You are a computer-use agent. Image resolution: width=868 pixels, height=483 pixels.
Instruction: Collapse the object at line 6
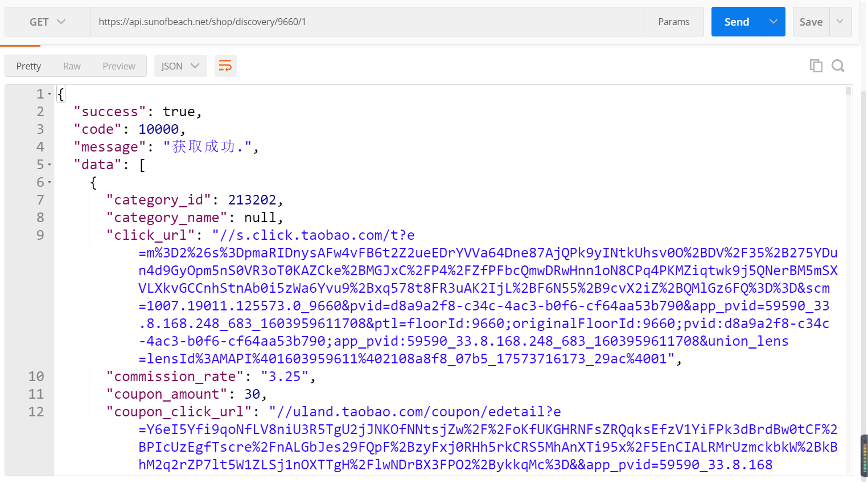50,182
